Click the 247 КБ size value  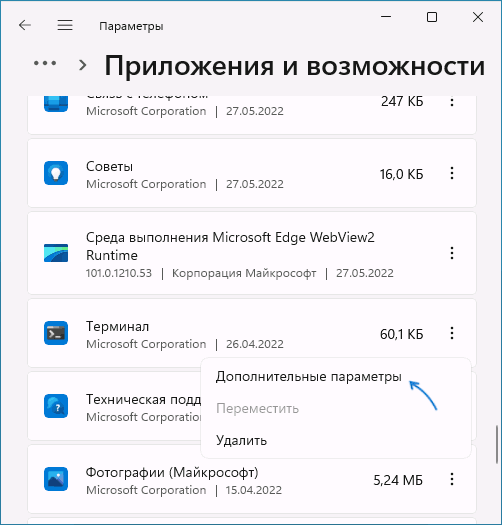click(x=402, y=101)
